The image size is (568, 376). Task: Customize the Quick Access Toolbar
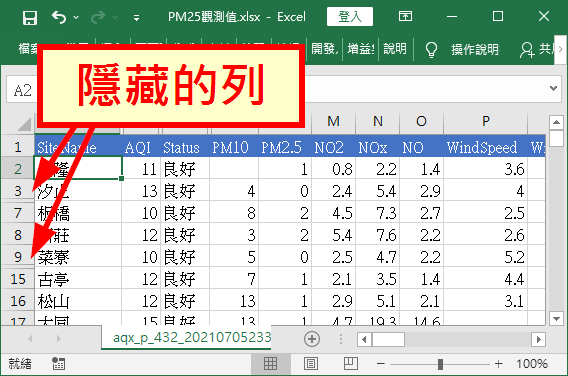[x=136, y=17]
